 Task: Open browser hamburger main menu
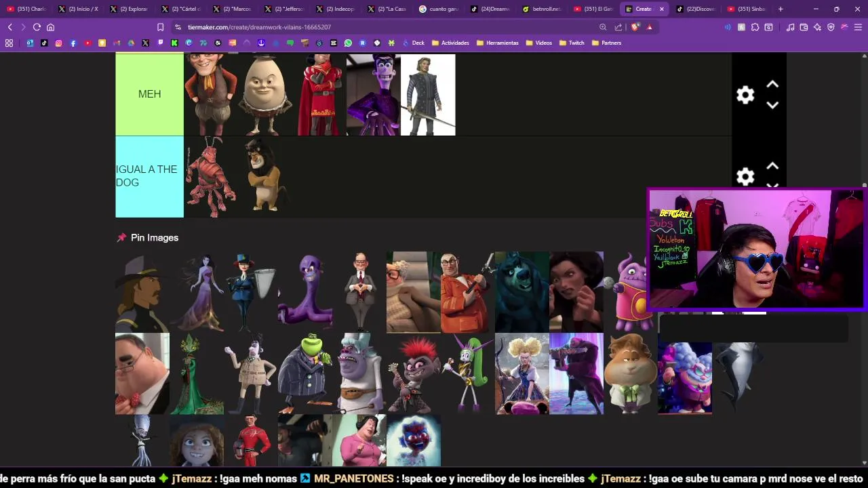[x=858, y=27]
